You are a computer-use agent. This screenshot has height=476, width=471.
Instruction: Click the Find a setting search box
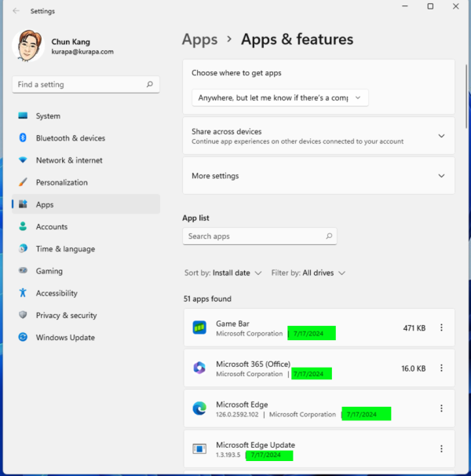[86, 84]
